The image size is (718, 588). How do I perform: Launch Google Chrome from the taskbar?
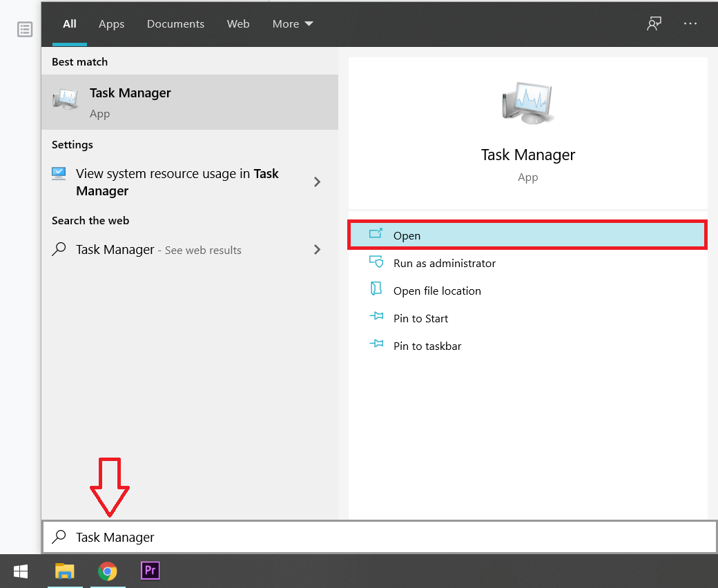click(108, 571)
